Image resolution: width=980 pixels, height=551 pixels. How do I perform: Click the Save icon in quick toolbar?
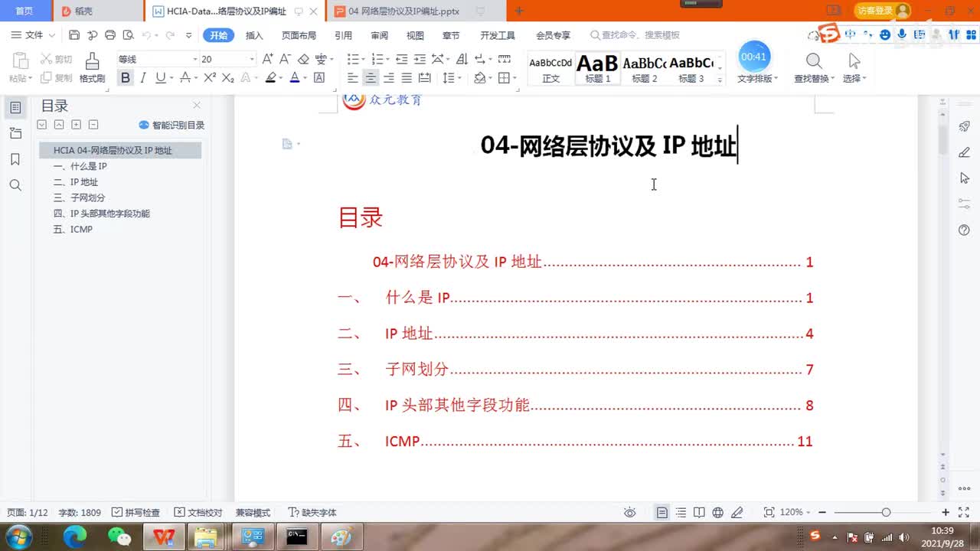[74, 35]
